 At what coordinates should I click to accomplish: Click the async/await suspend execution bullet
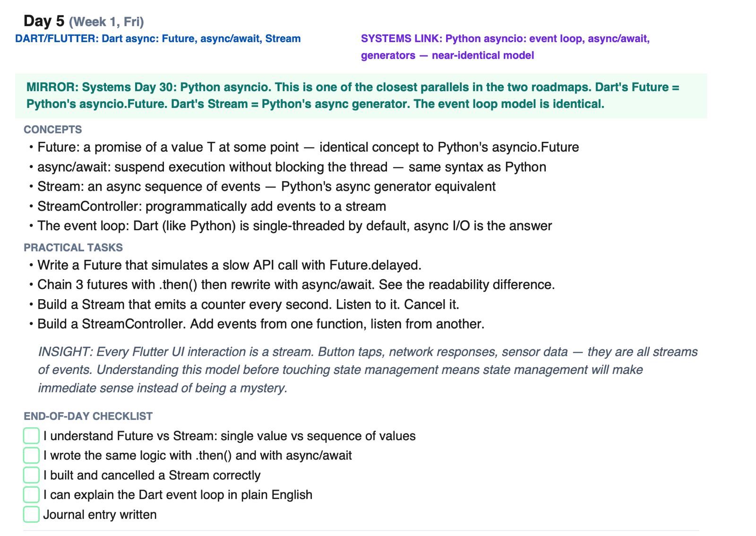pyautogui.click(x=292, y=167)
